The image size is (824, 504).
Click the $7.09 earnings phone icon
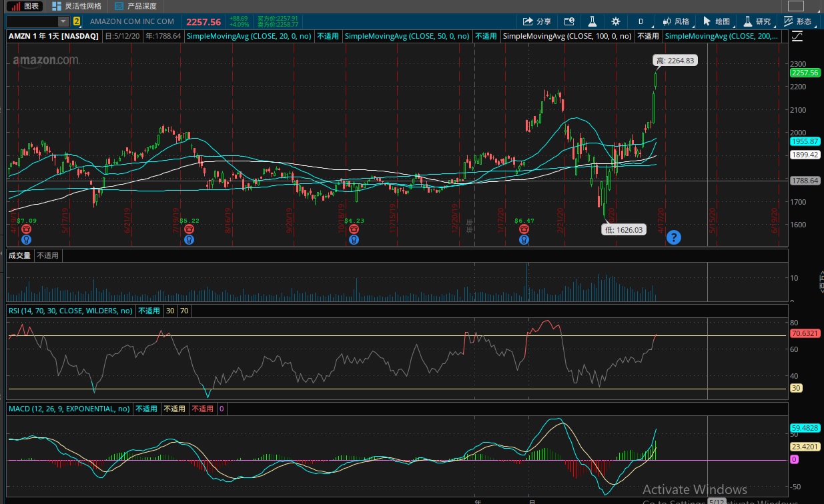coord(27,229)
